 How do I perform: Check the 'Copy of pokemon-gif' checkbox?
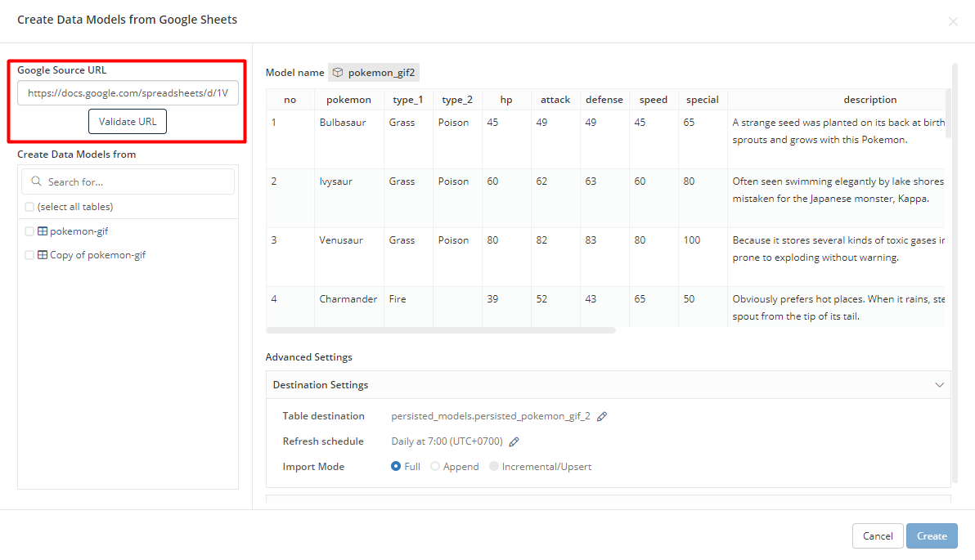pyautogui.click(x=29, y=255)
